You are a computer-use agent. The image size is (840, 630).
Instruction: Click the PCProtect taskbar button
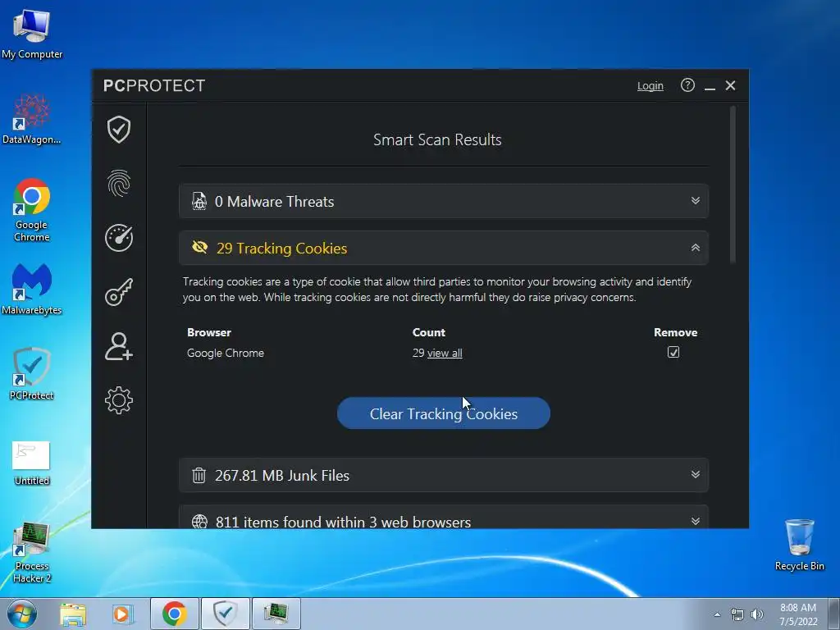point(225,614)
